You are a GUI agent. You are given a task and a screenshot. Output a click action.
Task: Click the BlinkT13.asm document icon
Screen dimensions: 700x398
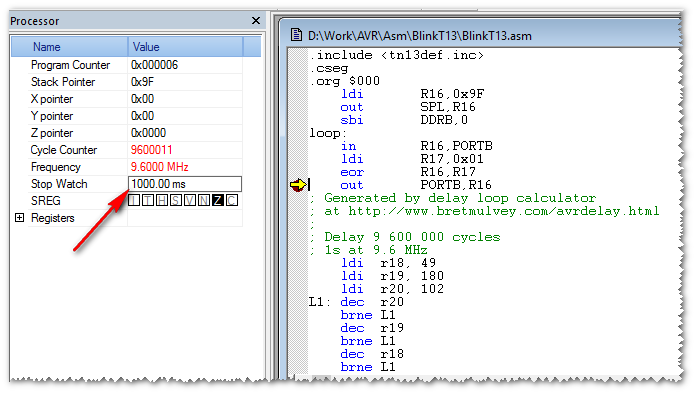pyautogui.click(x=296, y=35)
